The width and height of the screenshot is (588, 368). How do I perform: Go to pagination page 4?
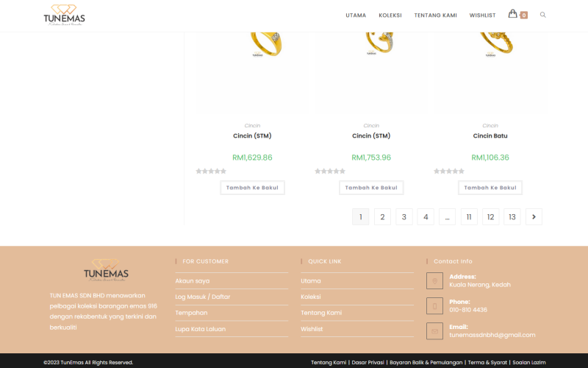click(x=426, y=216)
